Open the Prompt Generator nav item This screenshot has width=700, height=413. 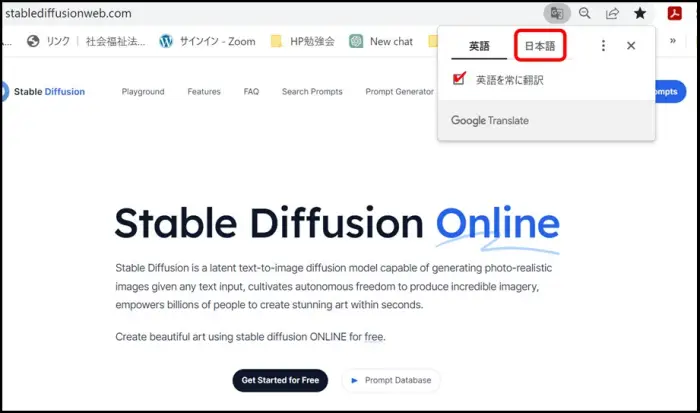[400, 92]
